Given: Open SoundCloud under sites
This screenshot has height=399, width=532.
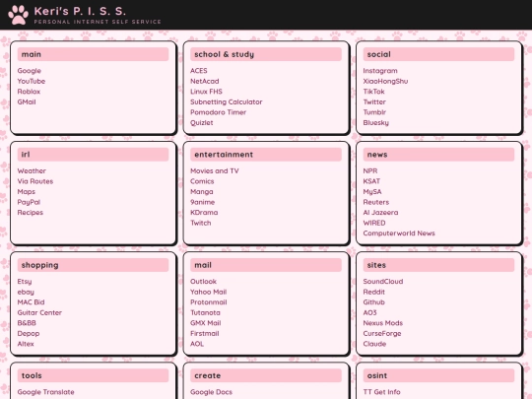Looking at the screenshot, I should tap(383, 282).
